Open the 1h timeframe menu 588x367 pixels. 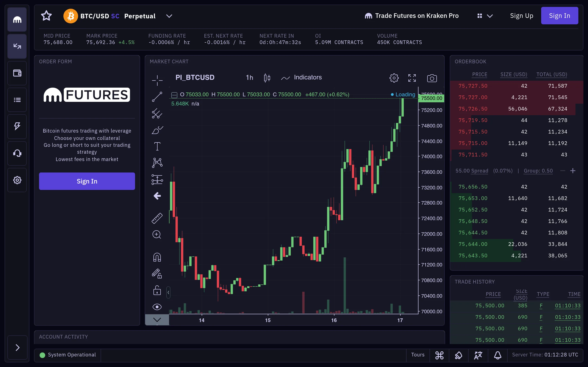249,78
